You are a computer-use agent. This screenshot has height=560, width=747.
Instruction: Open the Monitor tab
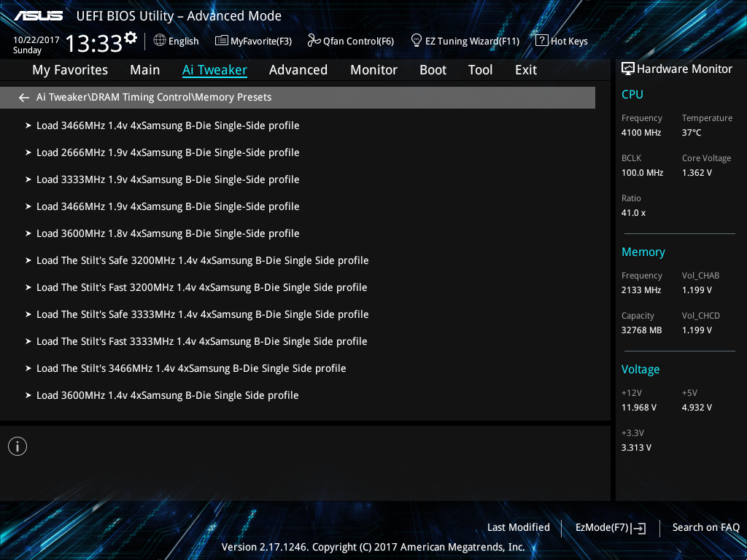click(374, 70)
